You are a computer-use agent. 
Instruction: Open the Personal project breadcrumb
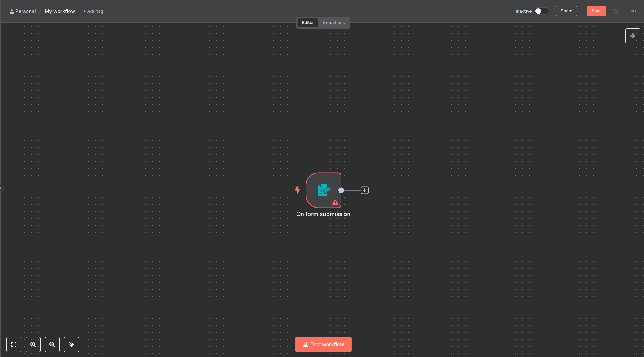[x=23, y=11]
